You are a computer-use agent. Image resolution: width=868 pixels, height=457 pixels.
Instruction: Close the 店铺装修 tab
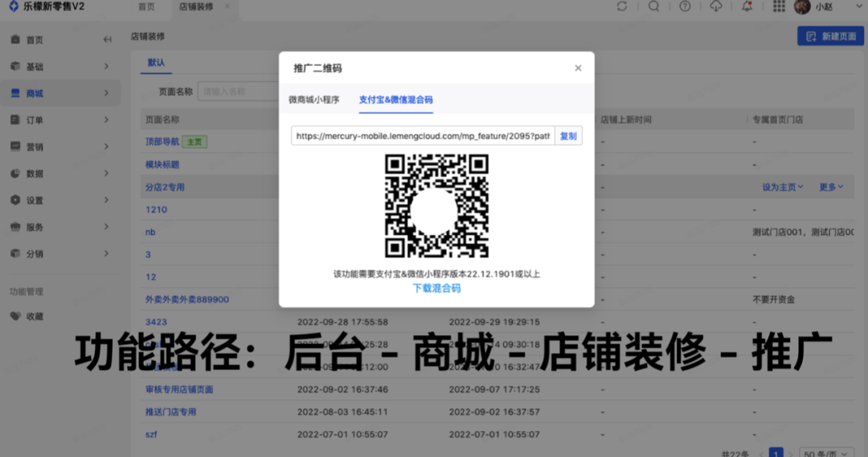click(x=227, y=6)
